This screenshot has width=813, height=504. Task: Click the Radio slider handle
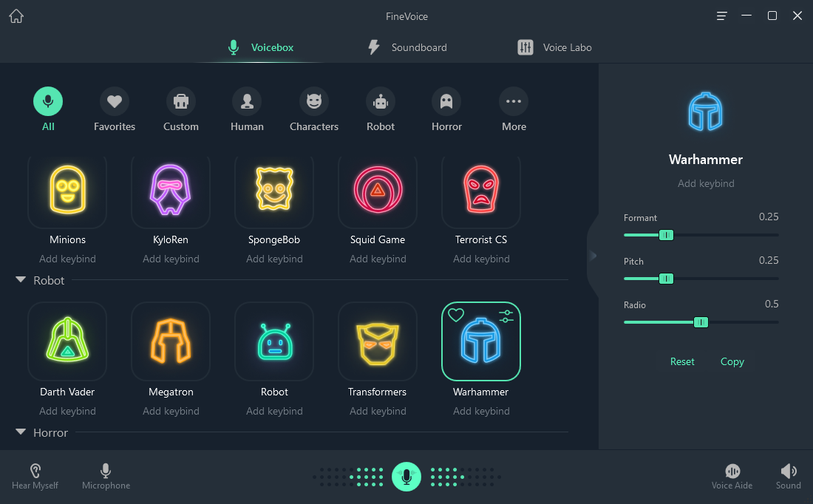(701, 322)
